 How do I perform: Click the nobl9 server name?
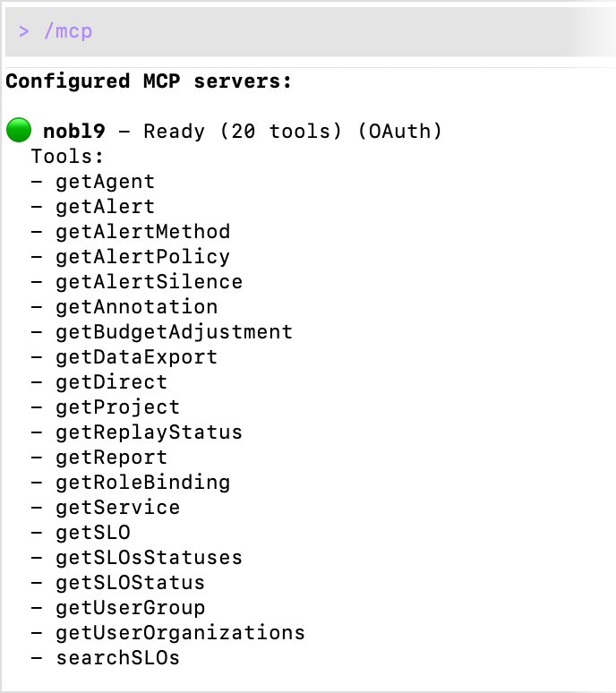(x=74, y=132)
